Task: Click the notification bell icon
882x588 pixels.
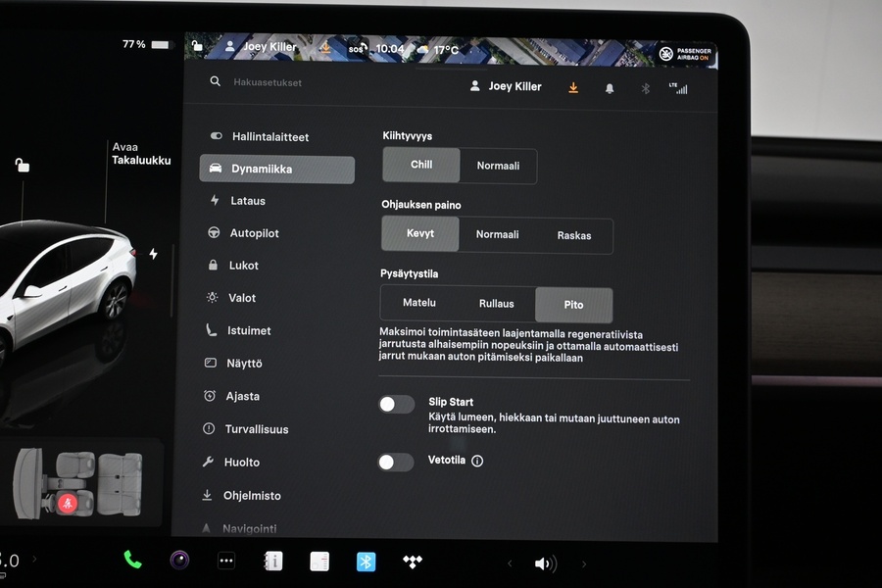Action: (x=610, y=88)
